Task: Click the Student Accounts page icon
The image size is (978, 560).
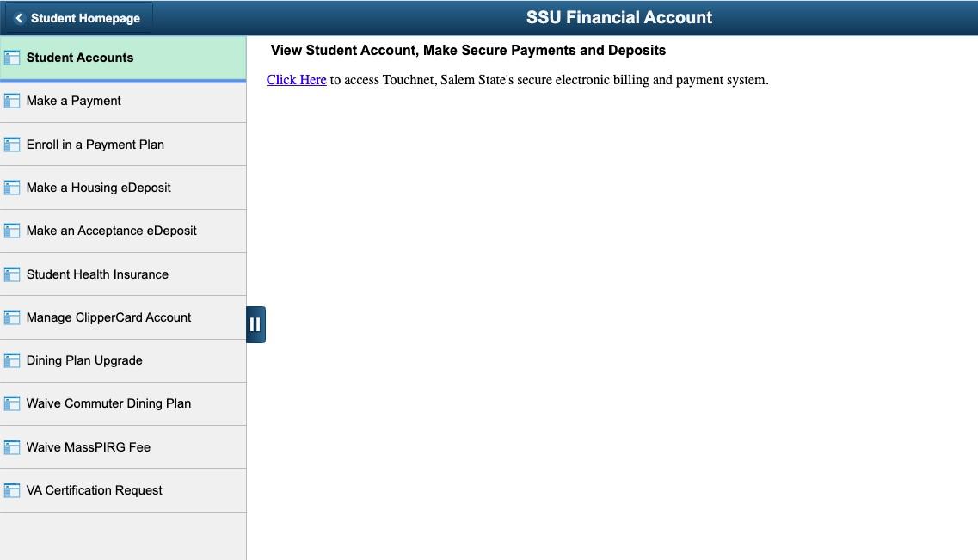Action: 12,58
